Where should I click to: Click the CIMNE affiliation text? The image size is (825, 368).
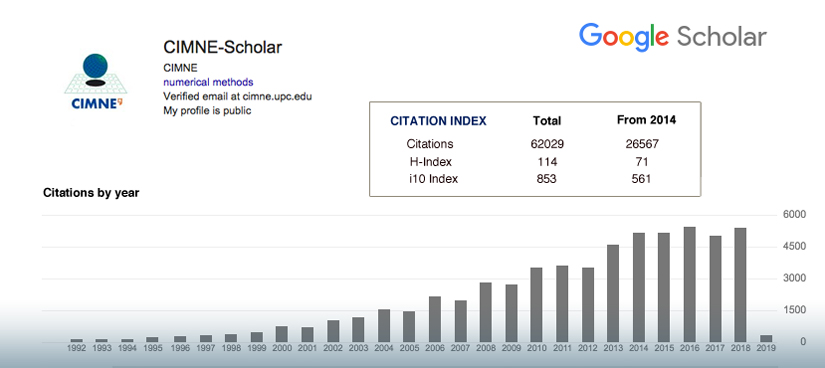pos(180,68)
